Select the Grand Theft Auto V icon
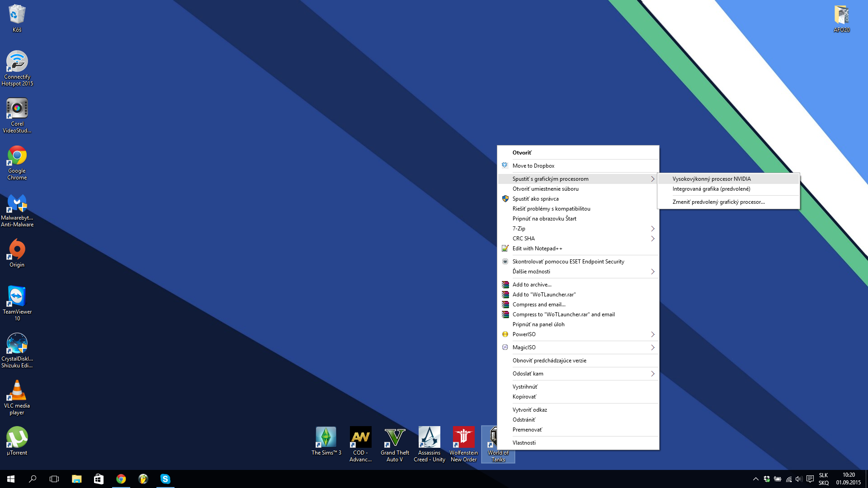The width and height of the screenshot is (868, 488). (x=395, y=437)
